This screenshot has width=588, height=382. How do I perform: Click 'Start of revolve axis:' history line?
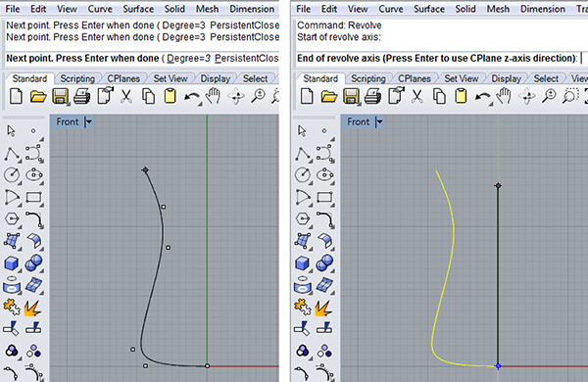[x=339, y=37]
